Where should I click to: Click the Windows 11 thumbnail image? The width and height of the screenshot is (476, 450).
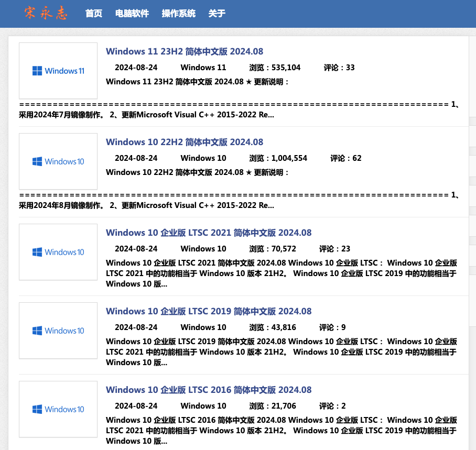[x=58, y=71]
